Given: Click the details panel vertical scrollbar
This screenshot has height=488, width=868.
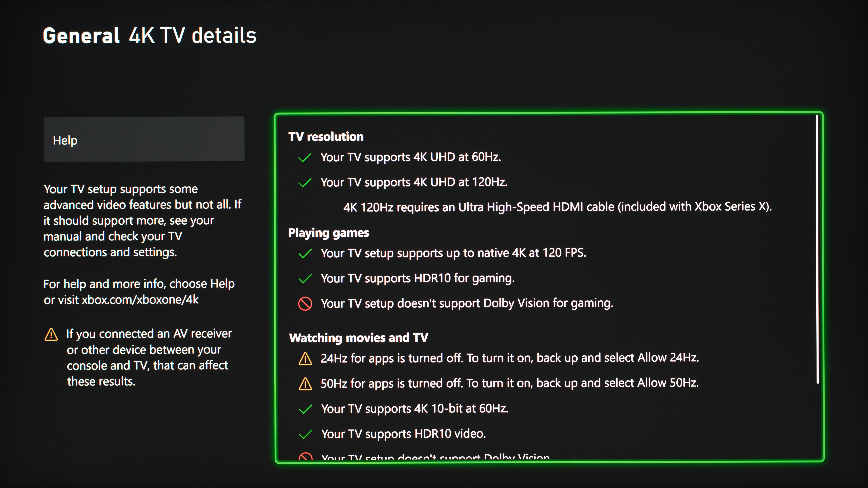Looking at the screenshot, I should click(x=817, y=249).
